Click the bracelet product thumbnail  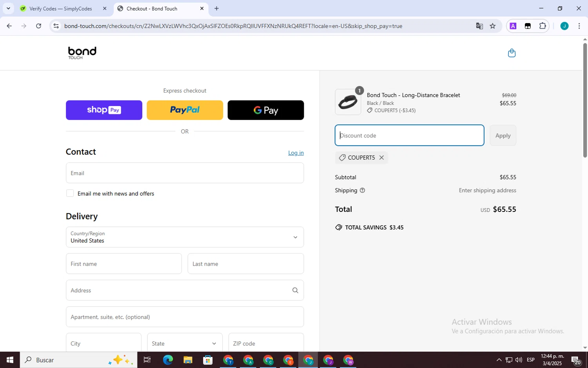pos(348,102)
